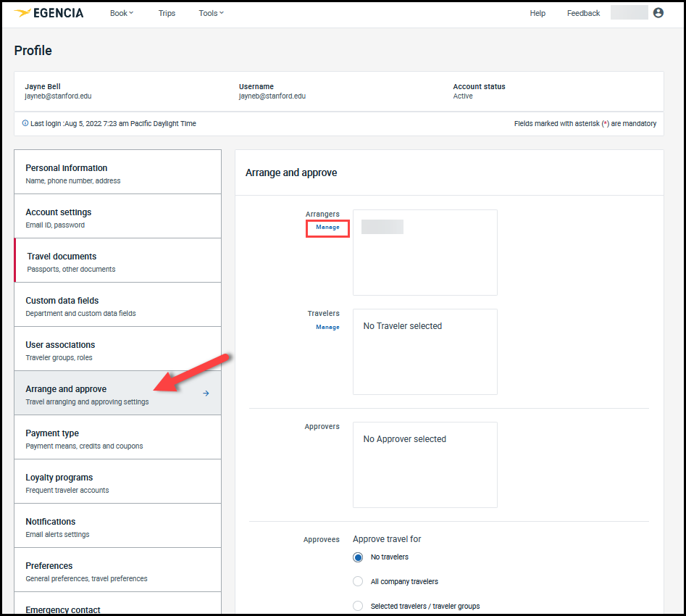Select the No travelers radio option
686x616 pixels.
point(358,557)
